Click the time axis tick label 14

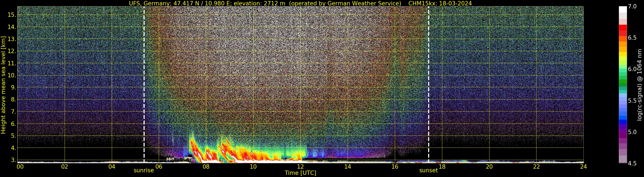(x=347, y=166)
